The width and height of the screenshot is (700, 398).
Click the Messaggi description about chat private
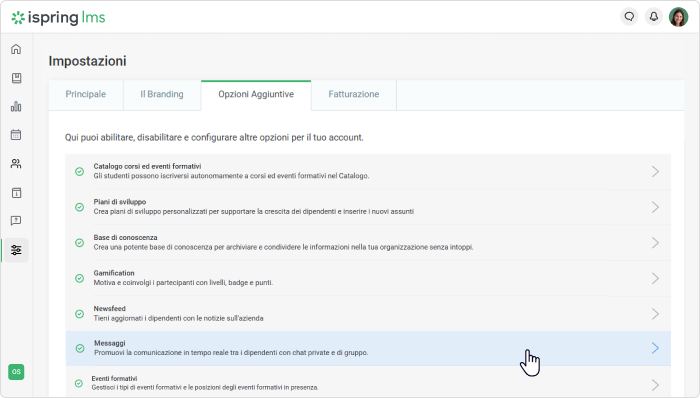pos(231,353)
